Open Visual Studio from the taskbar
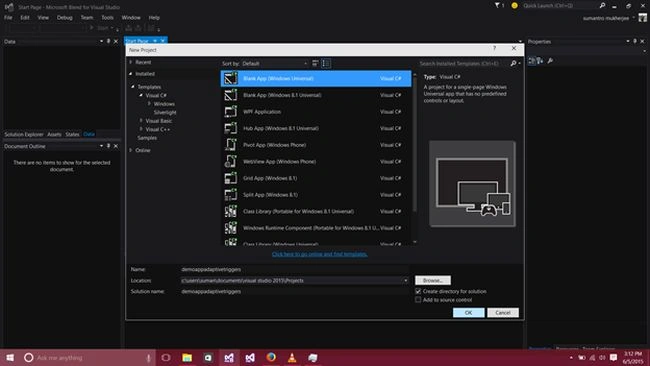The width and height of the screenshot is (650, 366). pos(250,357)
